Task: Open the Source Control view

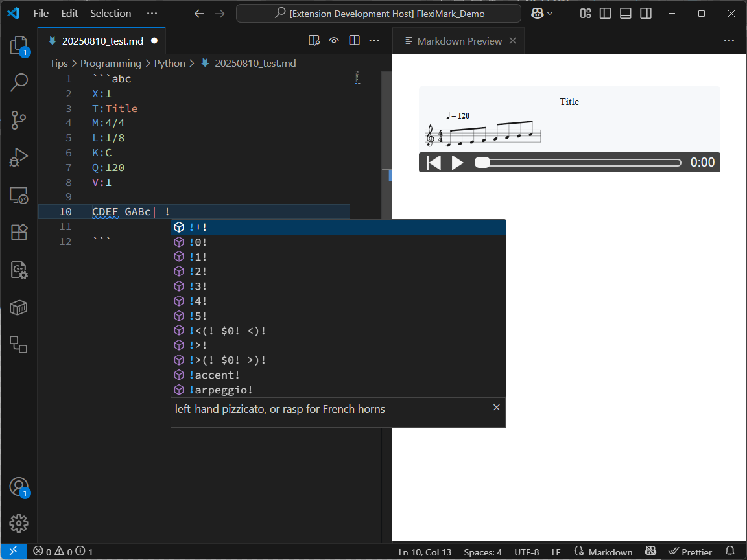Action: coord(19,120)
